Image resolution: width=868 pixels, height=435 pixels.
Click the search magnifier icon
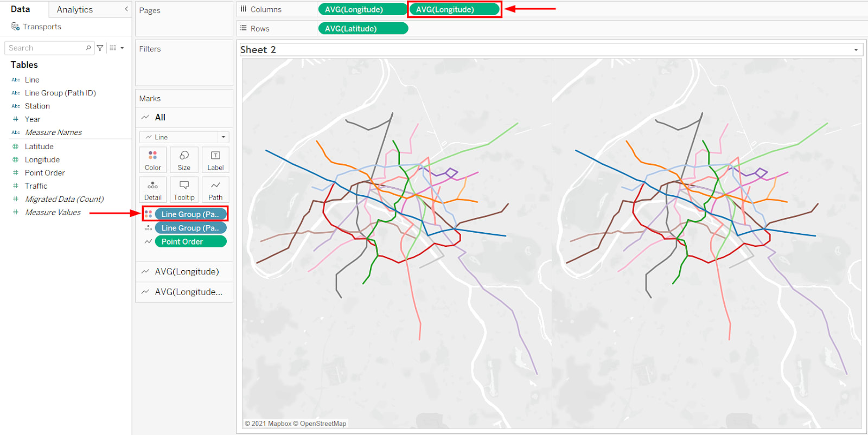88,48
